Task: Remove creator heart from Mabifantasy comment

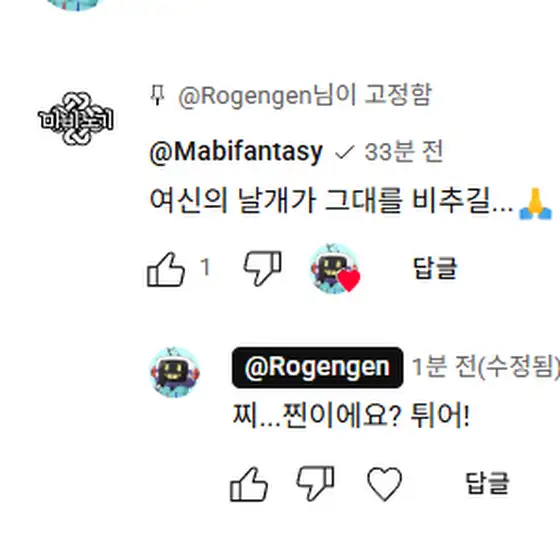Action: pos(335,269)
